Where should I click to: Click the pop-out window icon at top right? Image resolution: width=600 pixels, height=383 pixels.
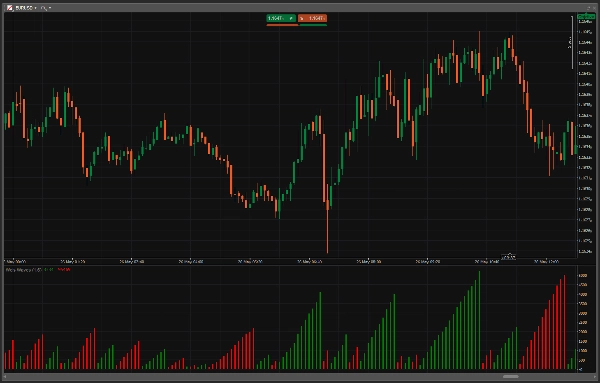coord(589,8)
